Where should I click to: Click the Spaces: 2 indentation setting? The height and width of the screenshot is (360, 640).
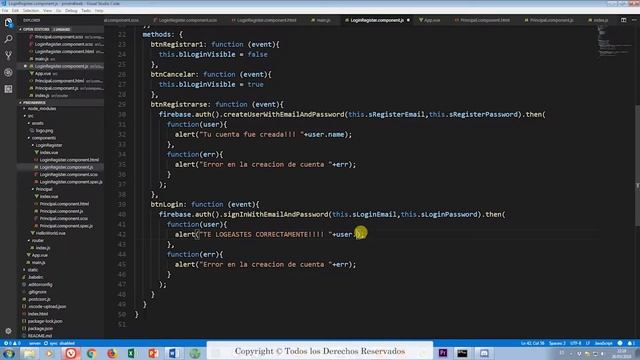click(x=557, y=343)
